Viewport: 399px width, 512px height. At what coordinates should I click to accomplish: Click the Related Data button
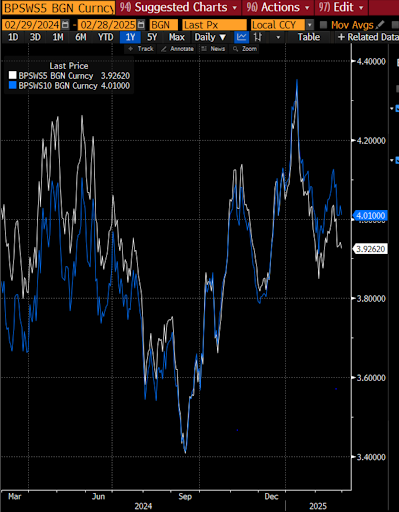click(368, 37)
